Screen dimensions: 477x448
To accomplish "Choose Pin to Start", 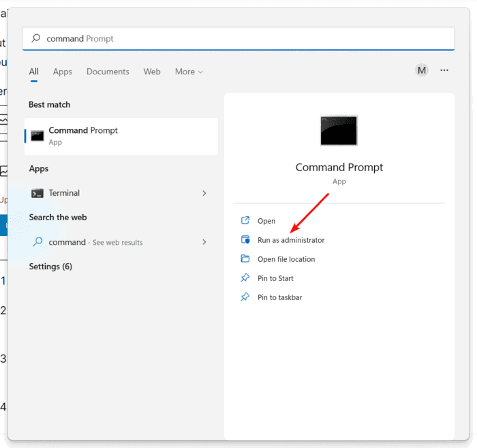I will coord(275,278).
